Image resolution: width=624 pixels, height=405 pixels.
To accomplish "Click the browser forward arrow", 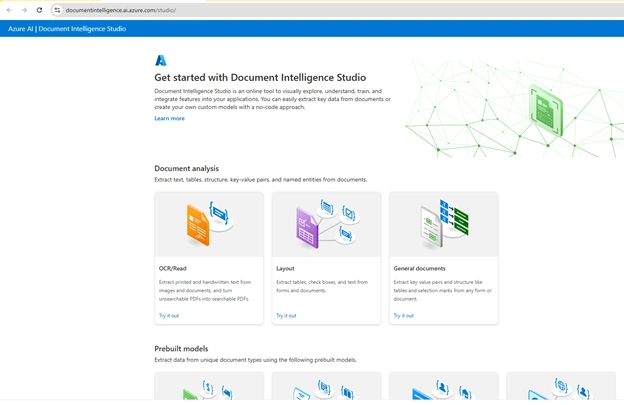I will point(24,10).
